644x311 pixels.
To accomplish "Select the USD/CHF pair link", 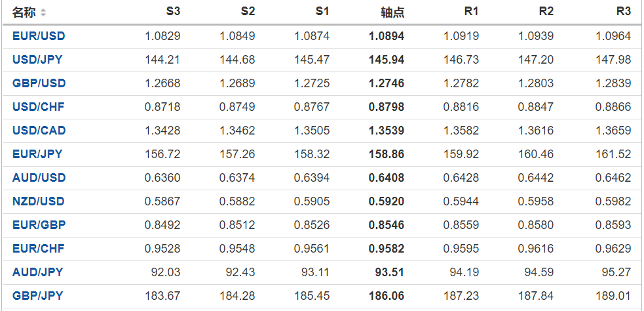I will [38, 107].
